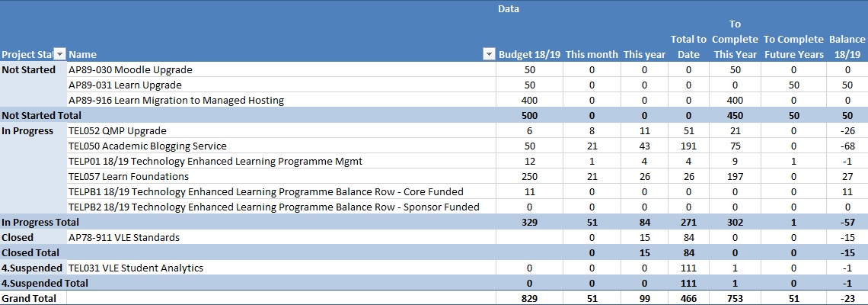Select the 'Balance 18/19' column header
This screenshot has width=868, height=305.
(847, 47)
